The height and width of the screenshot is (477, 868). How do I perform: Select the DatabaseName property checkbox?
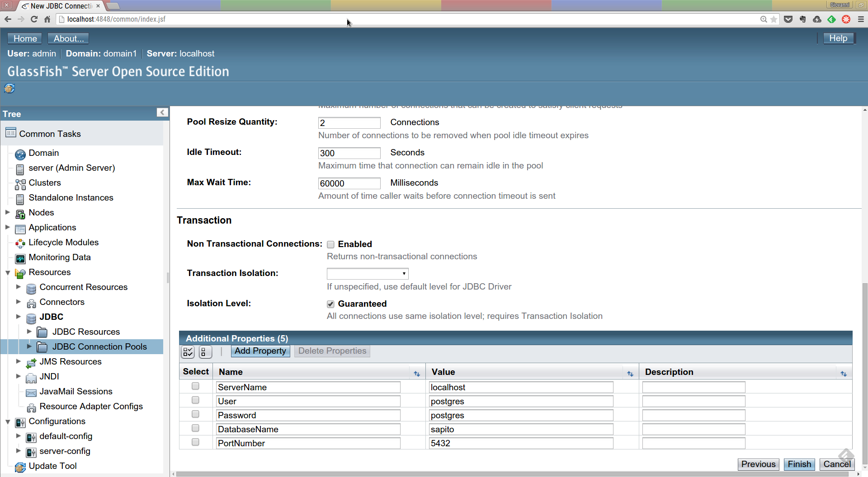[195, 428]
